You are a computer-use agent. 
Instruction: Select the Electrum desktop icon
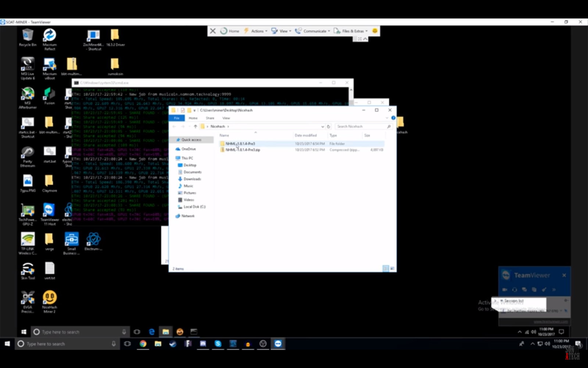(x=93, y=241)
